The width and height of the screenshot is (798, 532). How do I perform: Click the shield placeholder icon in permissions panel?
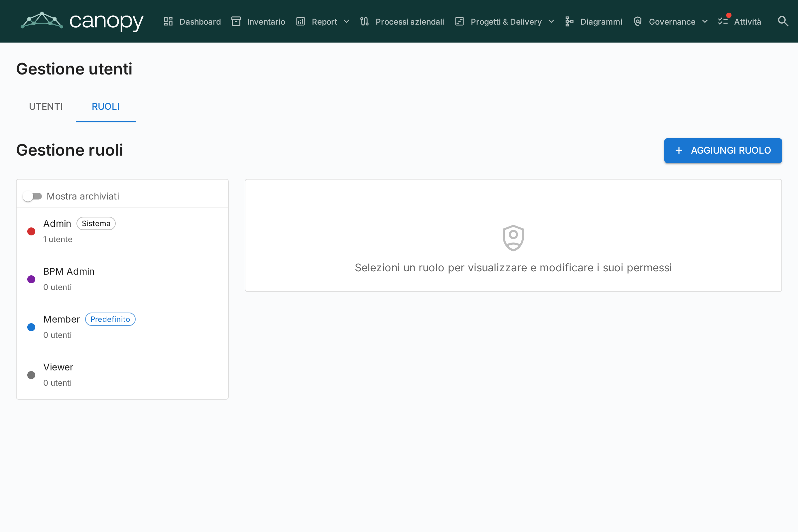(513, 238)
